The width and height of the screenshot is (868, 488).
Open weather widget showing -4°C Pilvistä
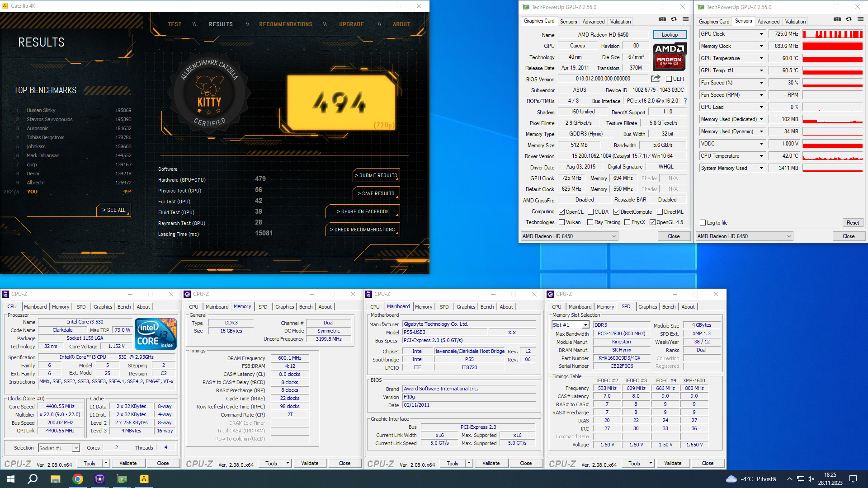(x=751, y=479)
